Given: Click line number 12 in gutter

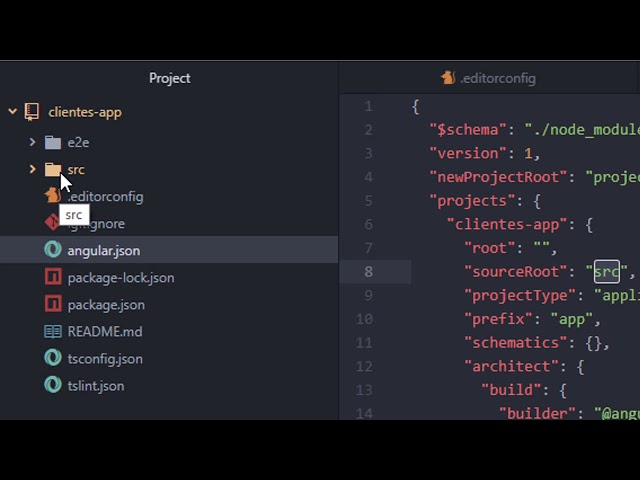Looking at the screenshot, I should tap(364, 367).
